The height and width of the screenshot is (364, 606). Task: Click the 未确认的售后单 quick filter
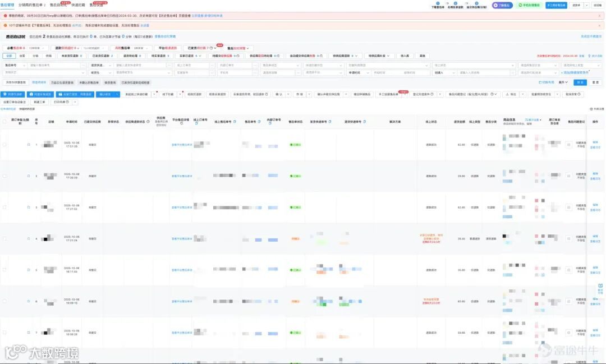click(89, 82)
